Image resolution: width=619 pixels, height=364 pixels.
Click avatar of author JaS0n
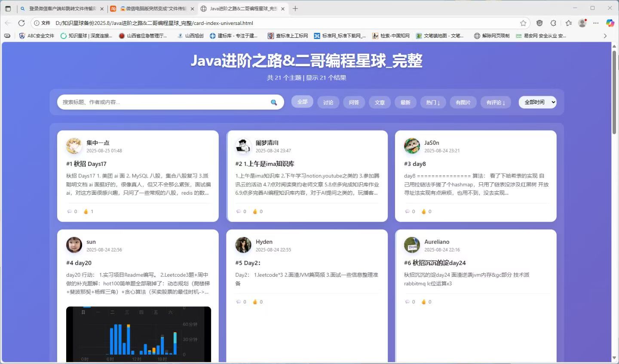pyautogui.click(x=412, y=146)
